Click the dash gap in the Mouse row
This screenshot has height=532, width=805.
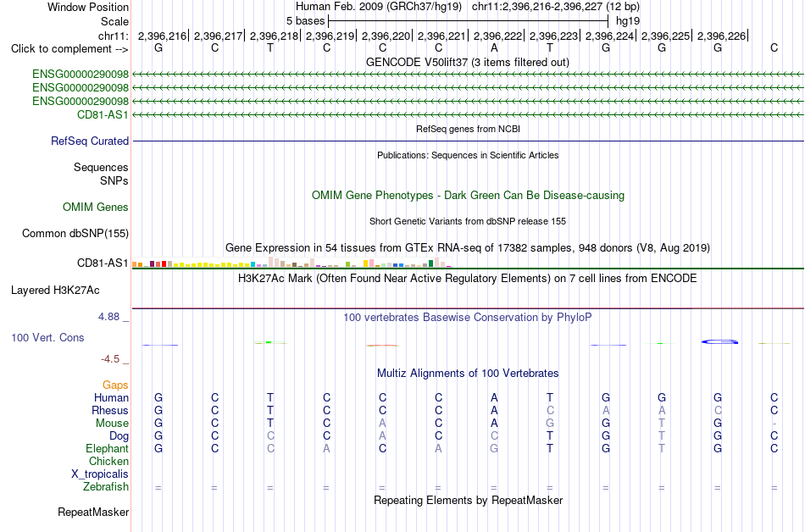[774, 424]
